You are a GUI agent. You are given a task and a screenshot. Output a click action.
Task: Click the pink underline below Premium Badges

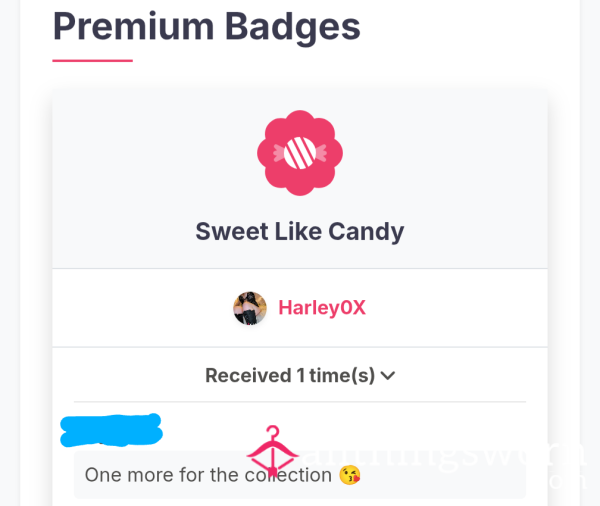(x=93, y=60)
